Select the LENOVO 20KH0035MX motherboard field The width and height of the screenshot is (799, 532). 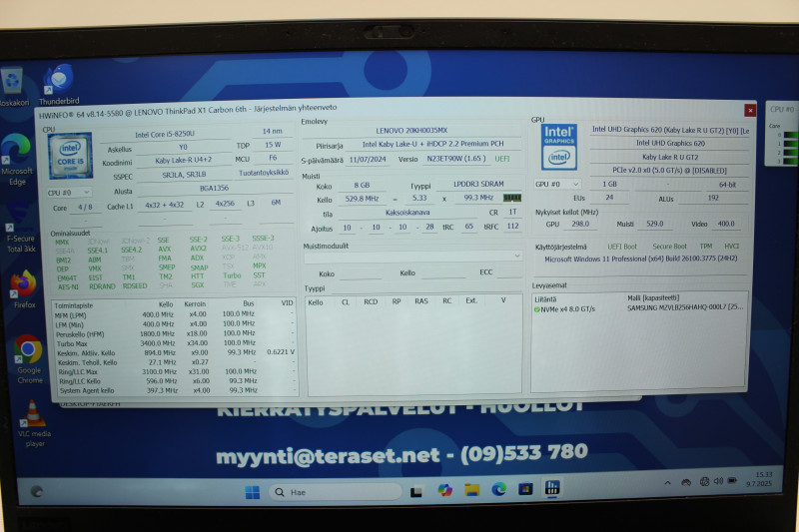click(x=411, y=131)
